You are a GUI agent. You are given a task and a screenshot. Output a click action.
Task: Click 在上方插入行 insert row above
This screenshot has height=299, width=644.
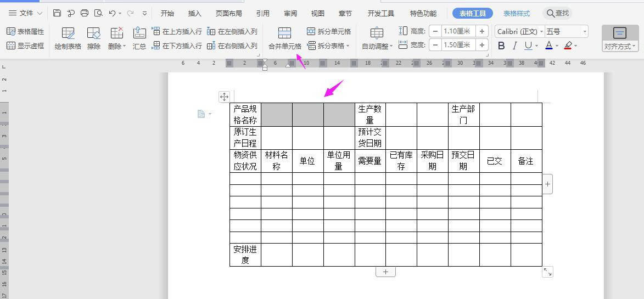tap(177, 32)
